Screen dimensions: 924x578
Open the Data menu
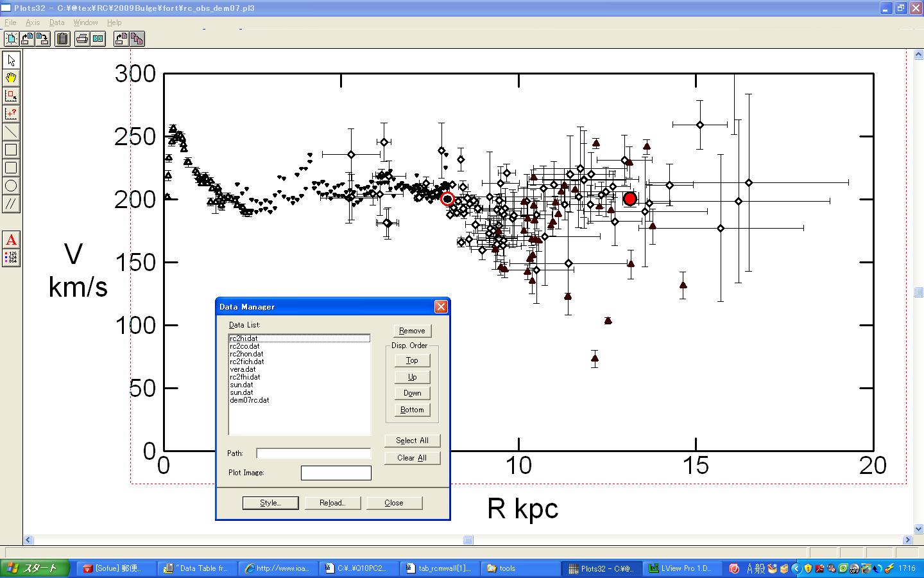click(x=56, y=22)
